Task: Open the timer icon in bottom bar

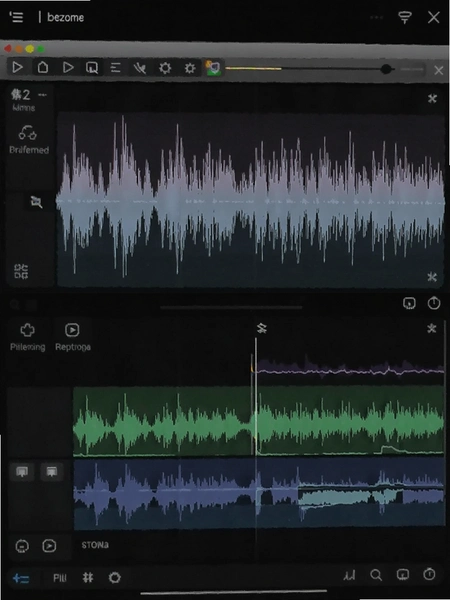Action: coord(429,574)
